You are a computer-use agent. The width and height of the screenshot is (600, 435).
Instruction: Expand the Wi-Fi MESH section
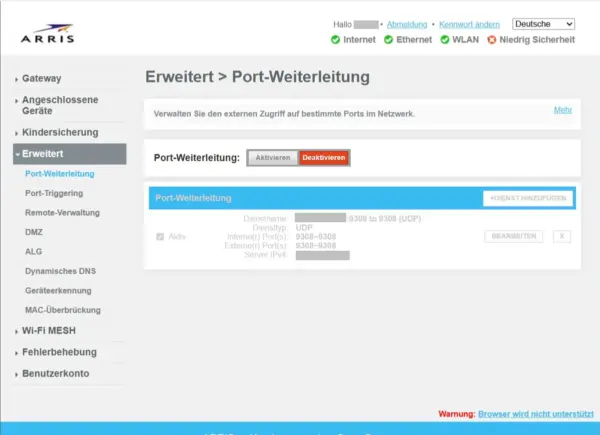click(49, 331)
